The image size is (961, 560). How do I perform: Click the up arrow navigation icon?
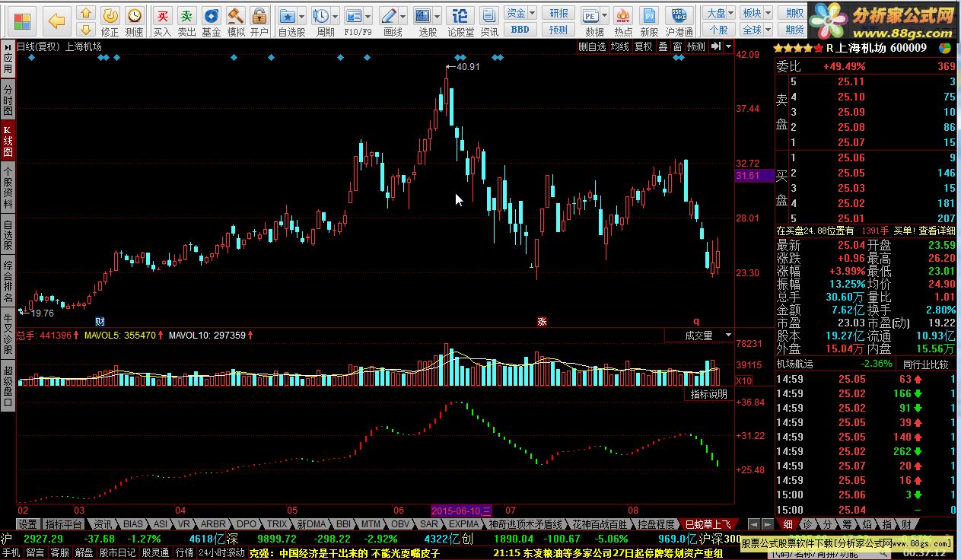click(86, 13)
